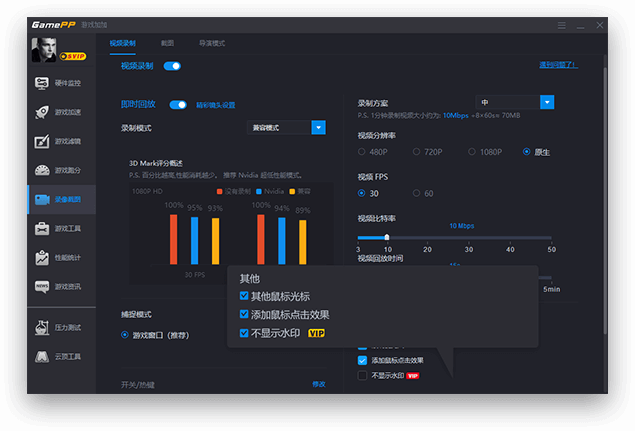Viewport: 635px width, 431px height.
Task: Check the 不显示水印 VIP checkbox at bottom
Action: [363, 376]
